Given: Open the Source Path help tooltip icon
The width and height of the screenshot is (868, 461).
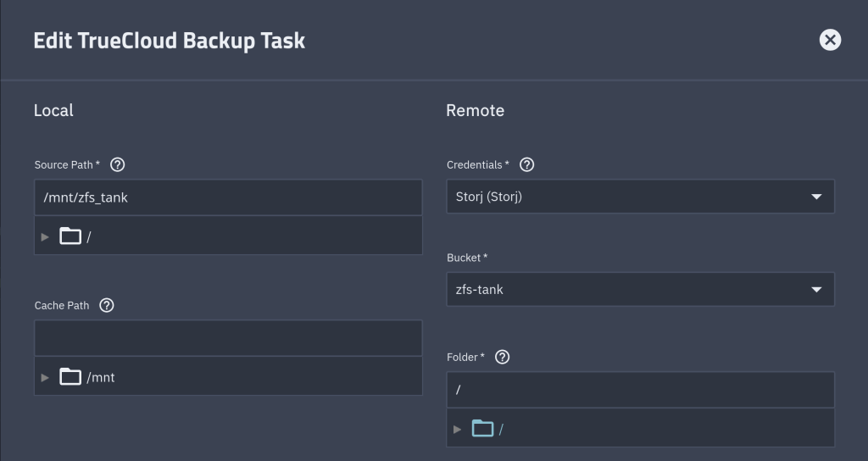Looking at the screenshot, I should (118, 164).
